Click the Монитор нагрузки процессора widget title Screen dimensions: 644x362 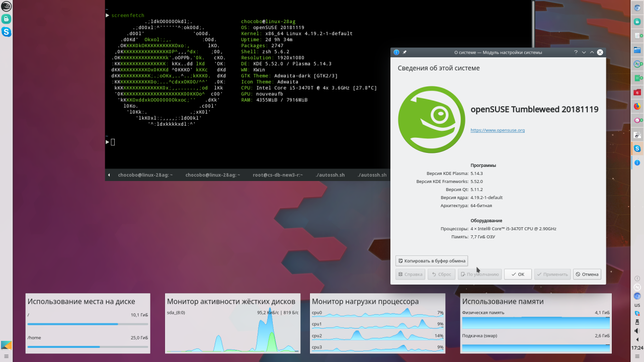point(365,302)
